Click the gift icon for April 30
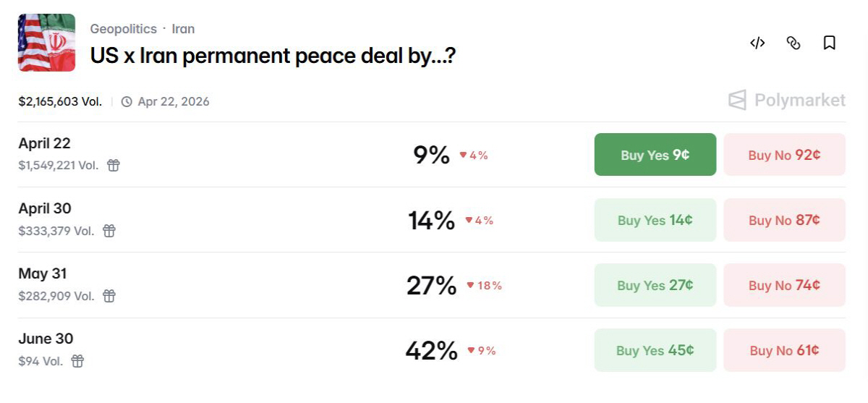The image size is (868, 403). pos(109,231)
